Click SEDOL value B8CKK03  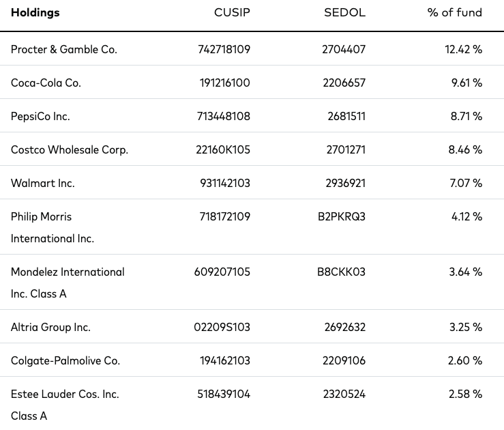(341, 272)
